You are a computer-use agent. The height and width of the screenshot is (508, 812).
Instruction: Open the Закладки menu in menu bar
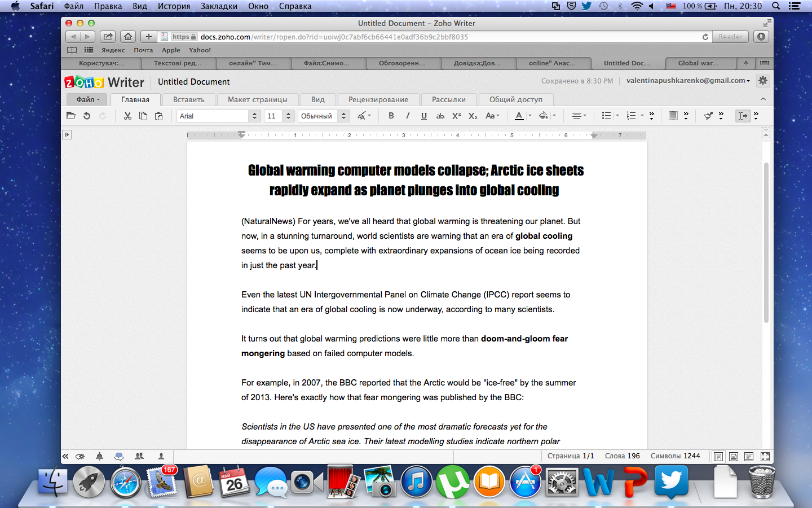(x=219, y=6)
